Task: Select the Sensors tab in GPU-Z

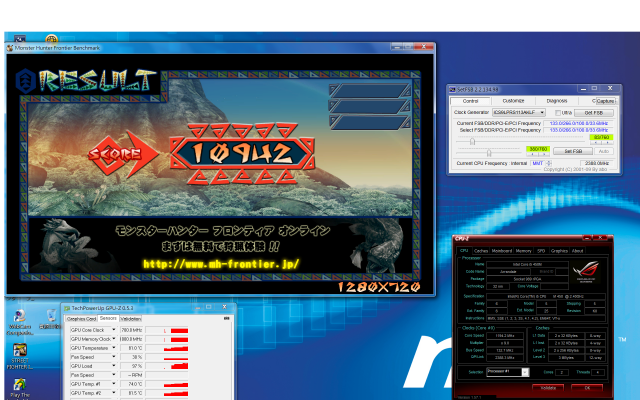Action: tap(108, 318)
